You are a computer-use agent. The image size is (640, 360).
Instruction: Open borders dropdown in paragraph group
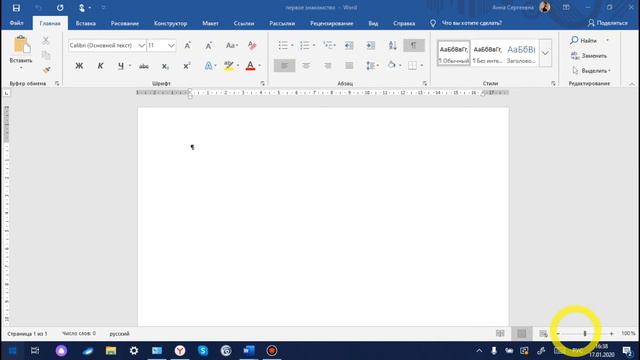click(422, 65)
